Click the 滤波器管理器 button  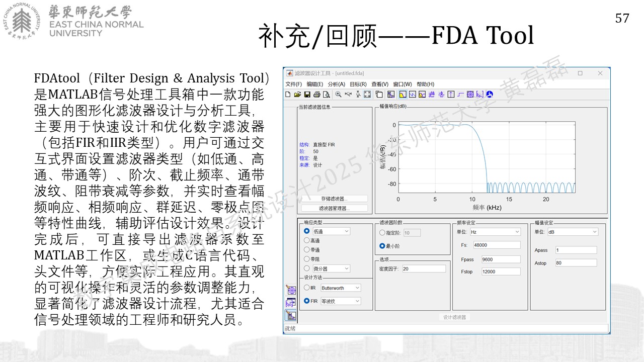coord(335,208)
